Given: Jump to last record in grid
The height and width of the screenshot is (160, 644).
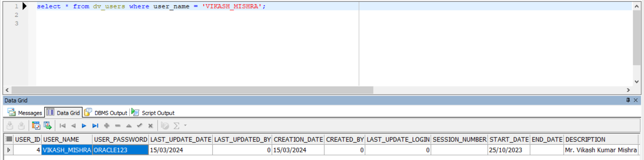Looking at the screenshot, I should pyautogui.click(x=95, y=126).
